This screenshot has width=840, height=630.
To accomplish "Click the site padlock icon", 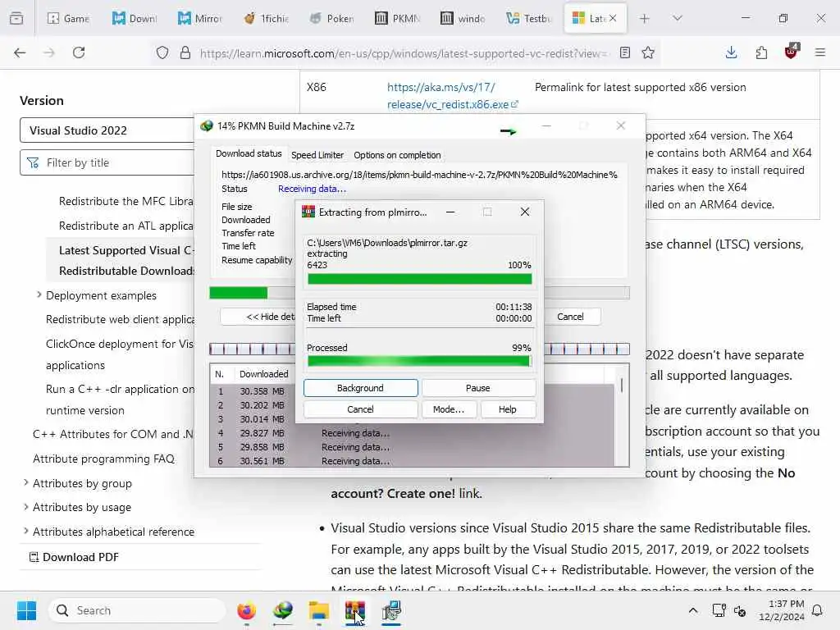I will click(x=185, y=52).
